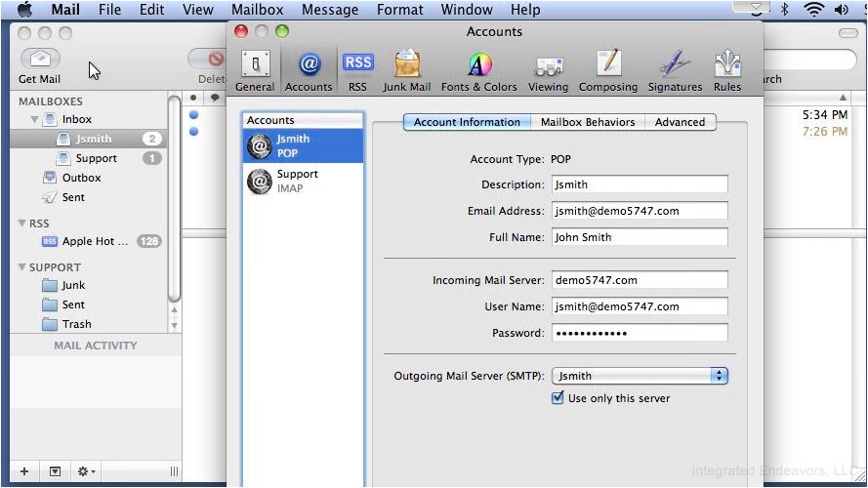Image resolution: width=868 pixels, height=488 pixels.
Task: Click the Incoming Mail Server field
Action: 640,280
